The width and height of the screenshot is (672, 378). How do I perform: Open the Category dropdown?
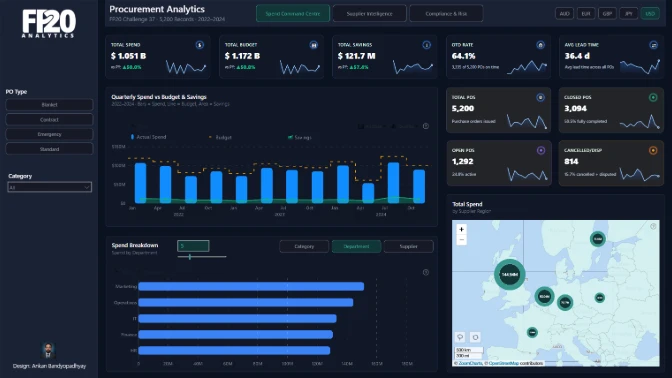(49, 187)
